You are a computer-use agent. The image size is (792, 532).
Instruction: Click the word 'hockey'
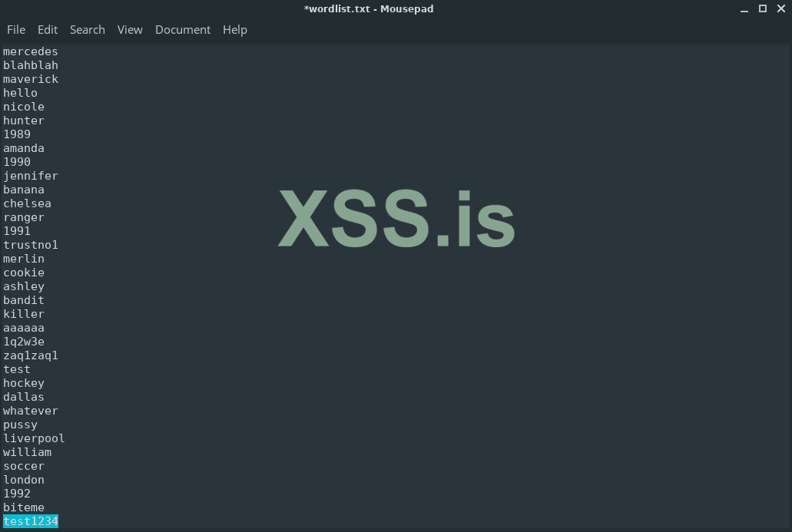pyautogui.click(x=24, y=383)
